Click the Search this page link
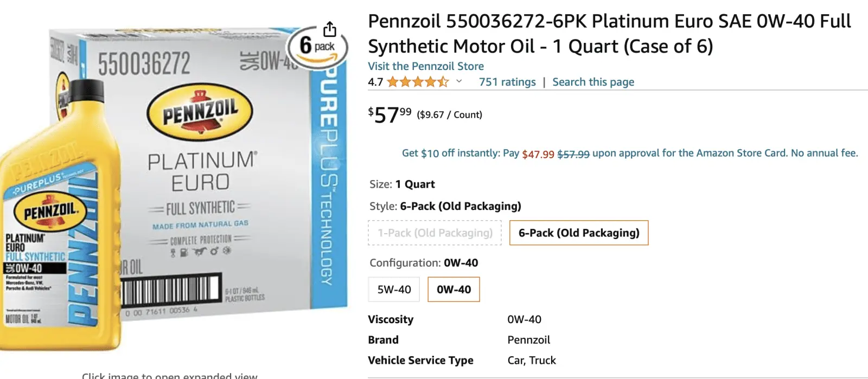This screenshot has height=379, width=868. click(593, 82)
